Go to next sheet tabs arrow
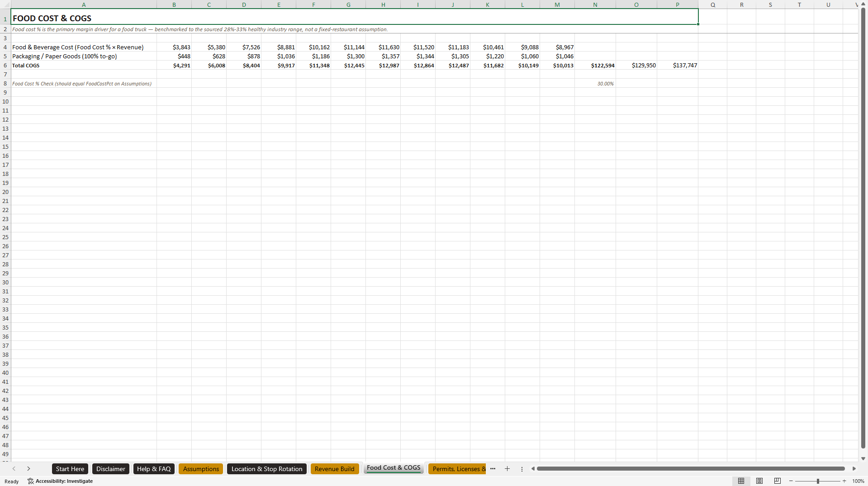This screenshot has height=486, width=868. 28,469
